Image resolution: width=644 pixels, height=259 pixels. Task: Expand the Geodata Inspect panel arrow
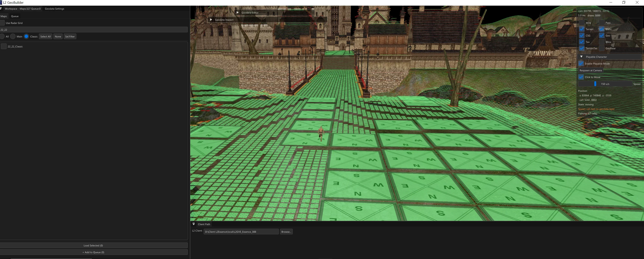pyautogui.click(x=211, y=20)
